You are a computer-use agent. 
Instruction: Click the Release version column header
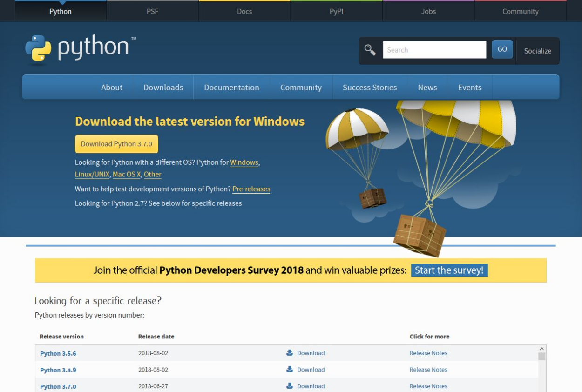[62, 336]
